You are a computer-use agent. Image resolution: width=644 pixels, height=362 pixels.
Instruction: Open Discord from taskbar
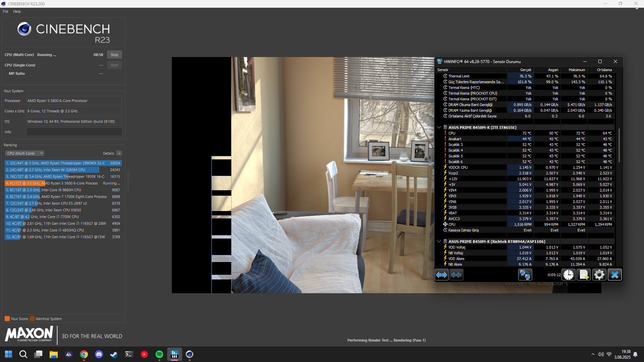tap(99, 354)
